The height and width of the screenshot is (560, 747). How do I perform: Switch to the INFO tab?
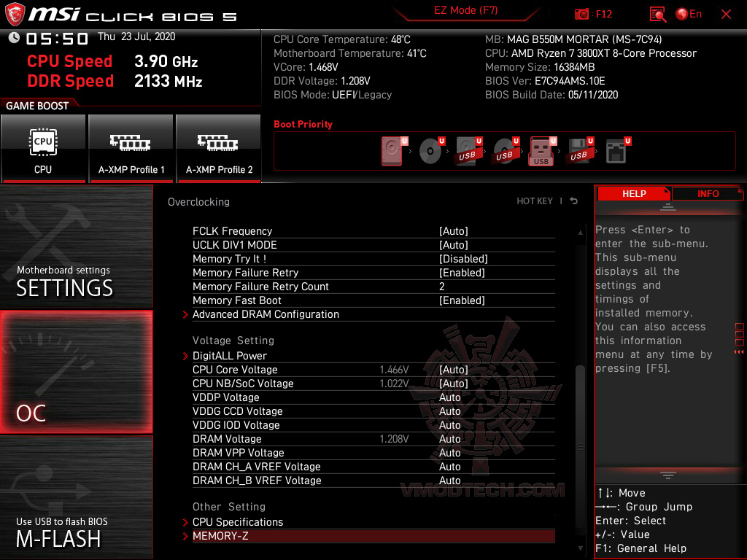click(x=707, y=193)
